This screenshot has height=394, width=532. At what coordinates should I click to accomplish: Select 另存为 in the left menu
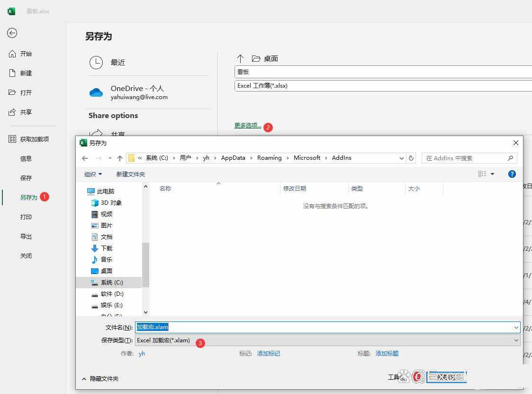pyautogui.click(x=28, y=197)
